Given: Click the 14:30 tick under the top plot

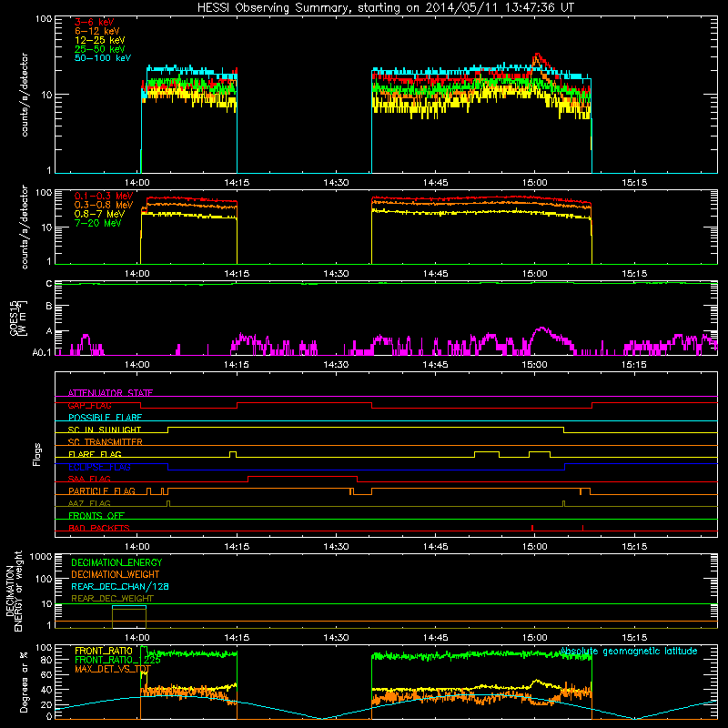Looking at the screenshot, I should tap(336, 183).
